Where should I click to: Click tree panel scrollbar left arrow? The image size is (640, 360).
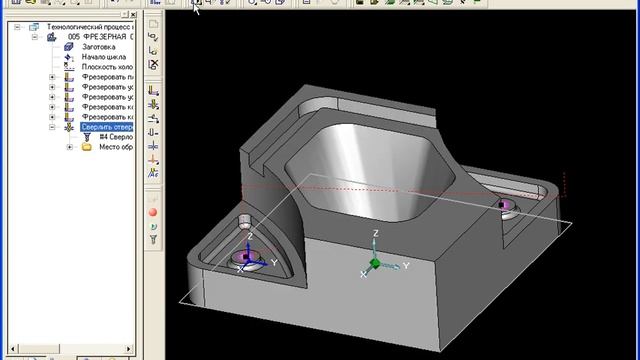[13, 349]
